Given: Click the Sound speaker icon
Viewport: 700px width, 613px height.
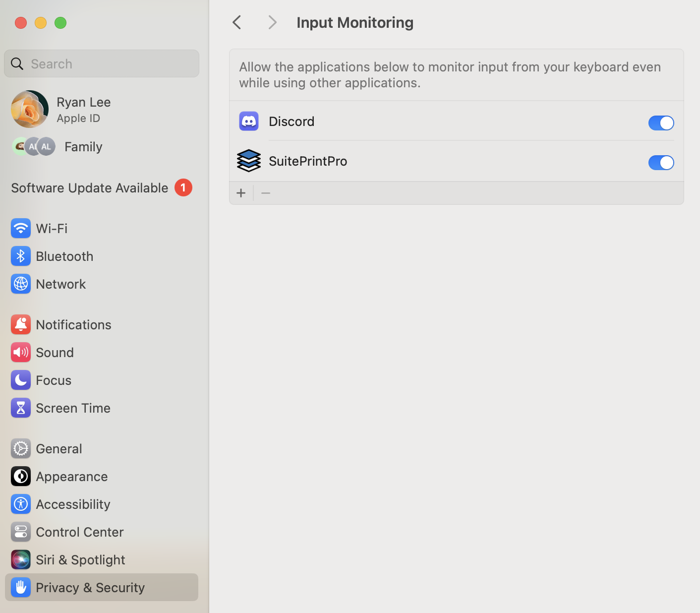Looking at the screenshot, I should [21, 352].
